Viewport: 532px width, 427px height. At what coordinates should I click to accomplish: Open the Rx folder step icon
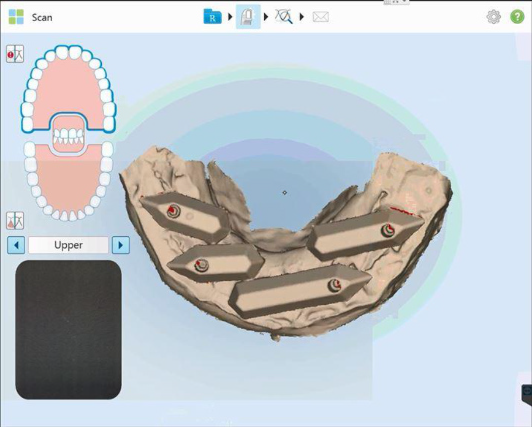pyautogui.click(x=213, y=17)
